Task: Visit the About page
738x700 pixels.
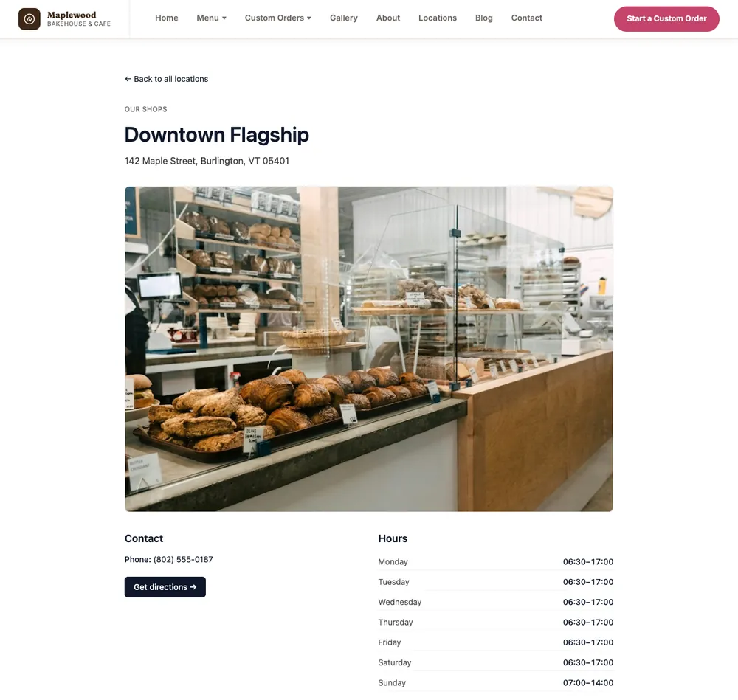Action: pos(388,18)
